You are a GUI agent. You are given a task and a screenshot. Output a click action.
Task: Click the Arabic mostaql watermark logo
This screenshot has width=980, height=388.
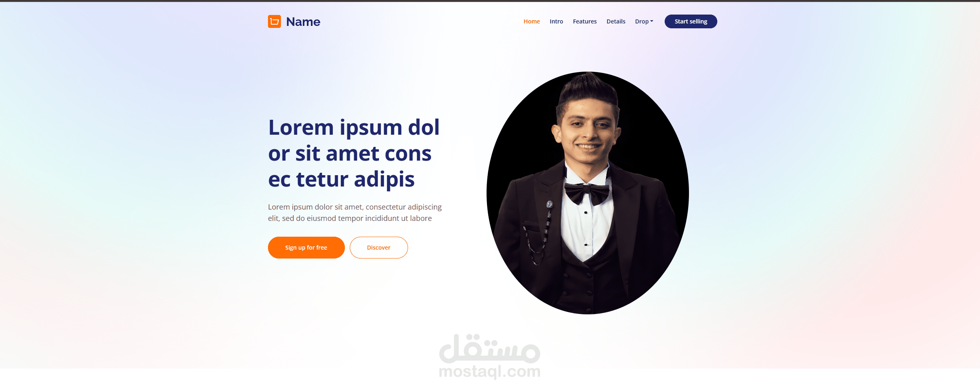[489, 348]
